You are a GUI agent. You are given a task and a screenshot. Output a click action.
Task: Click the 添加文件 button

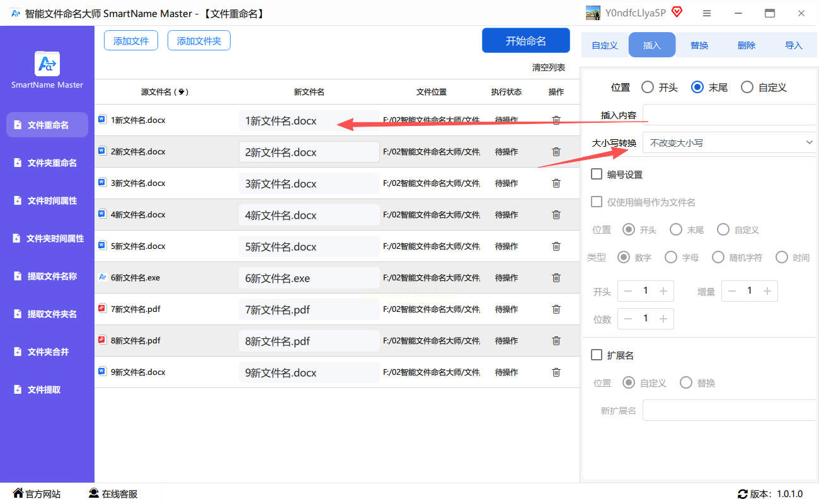(x=131, y=41)
